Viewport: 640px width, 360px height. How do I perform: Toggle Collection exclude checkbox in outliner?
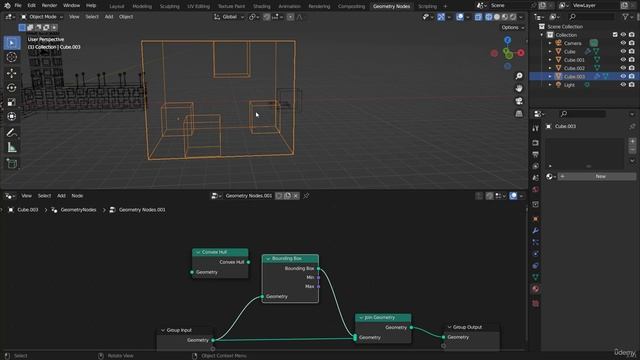[615, 35]
